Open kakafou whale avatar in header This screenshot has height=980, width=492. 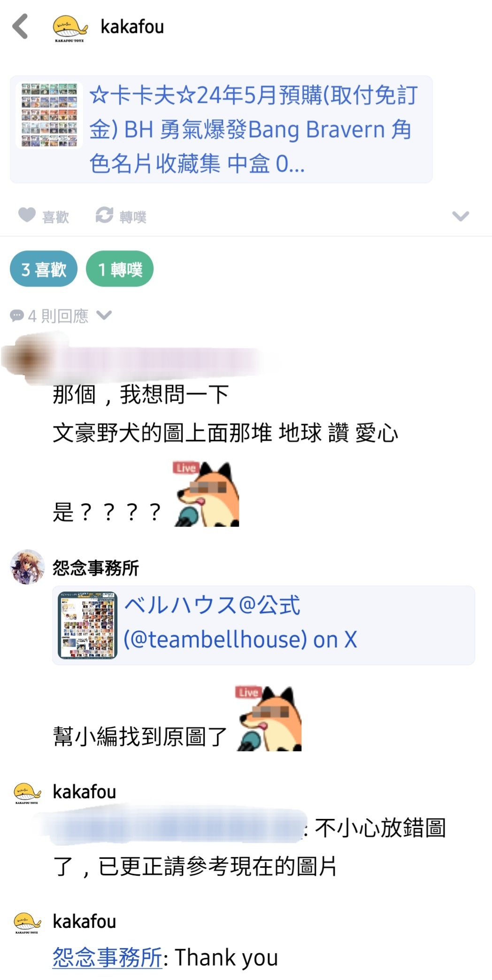click(70, 28)
